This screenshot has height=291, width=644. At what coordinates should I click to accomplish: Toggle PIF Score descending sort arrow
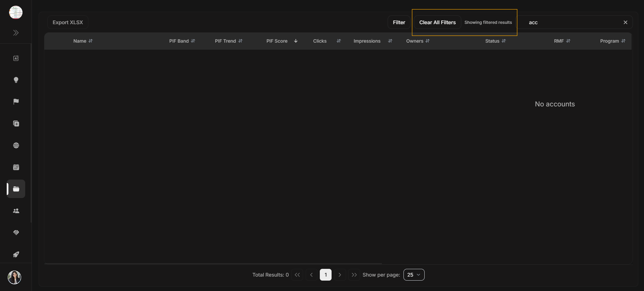(296, 41)
